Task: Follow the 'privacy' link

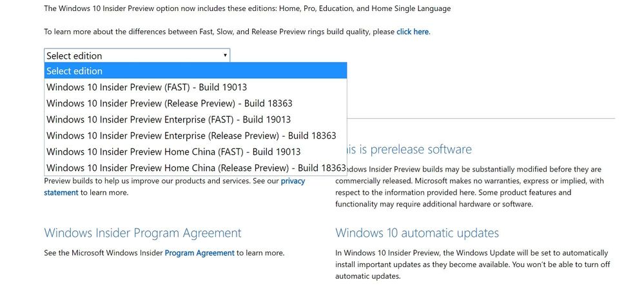Action: click(293, 181)
